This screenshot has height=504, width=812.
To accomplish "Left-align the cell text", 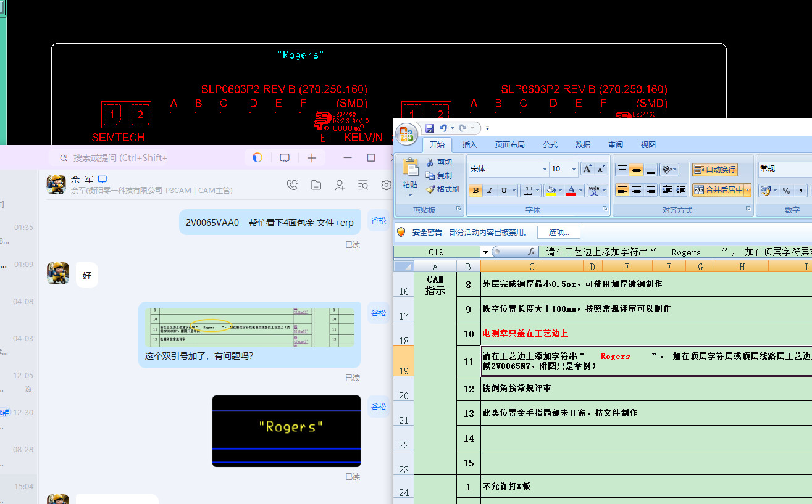I will [622, 190].
